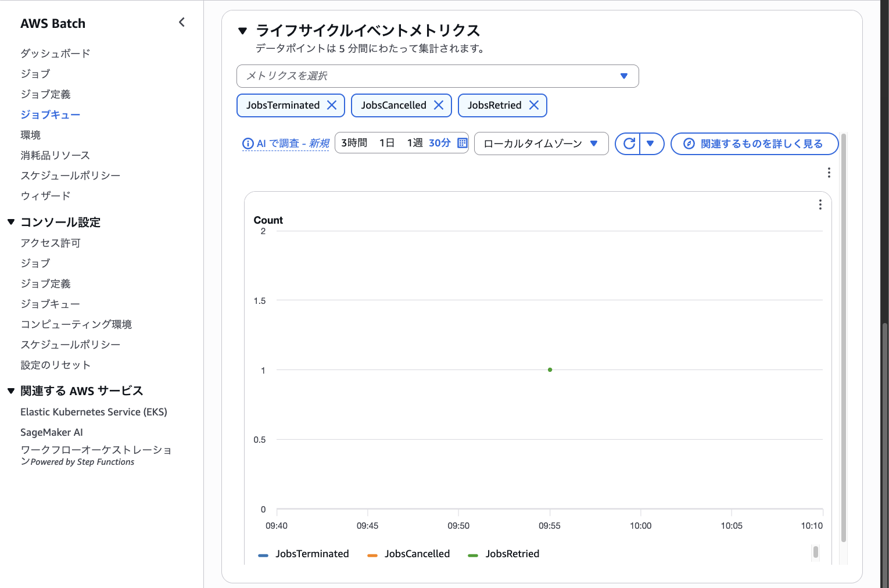Go to ジョブ under AWS Batch heading
Screen dimensions: 889x588
click(x=35, y=74)
